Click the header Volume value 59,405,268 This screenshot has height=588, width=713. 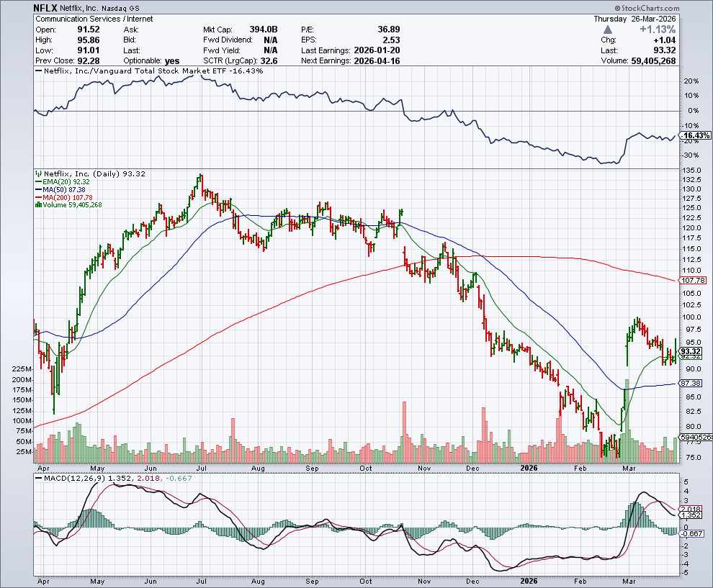pyautogui.click(x=653, y=61)
